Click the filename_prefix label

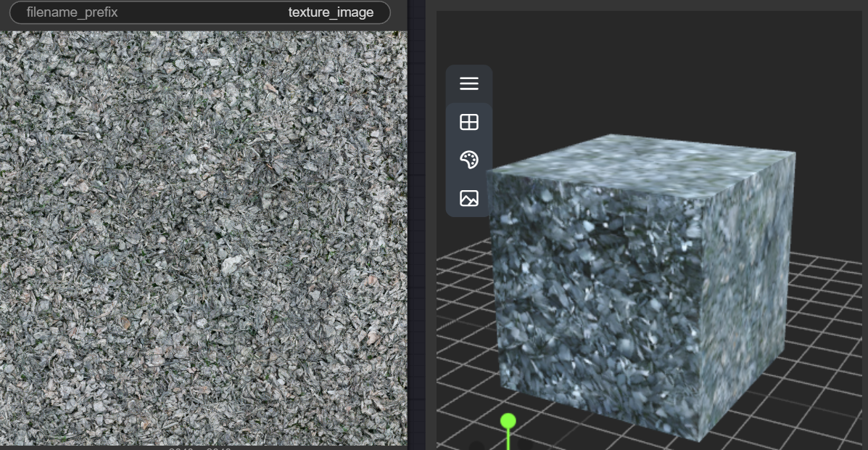72,12
